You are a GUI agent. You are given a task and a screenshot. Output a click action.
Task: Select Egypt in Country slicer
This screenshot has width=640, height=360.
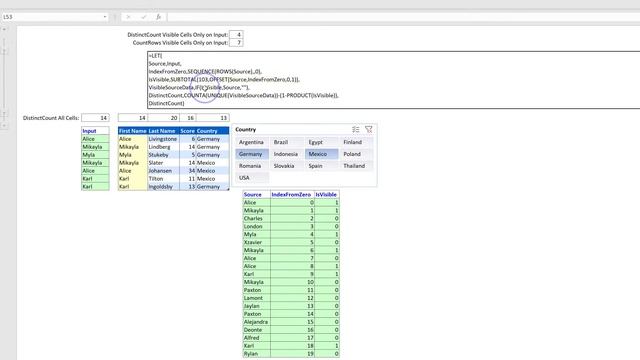pyautogui.click(x=322, y=142)
